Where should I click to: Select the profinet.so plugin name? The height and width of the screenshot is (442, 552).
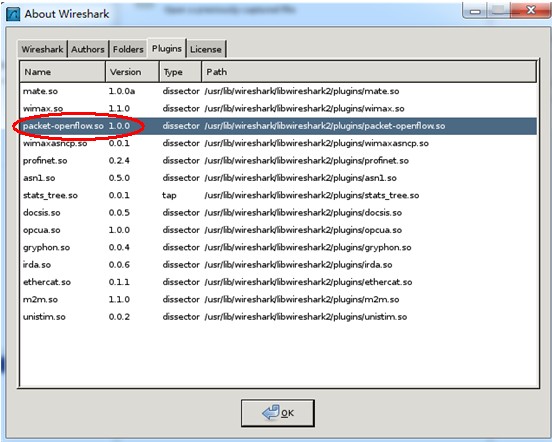pos(45,160)
